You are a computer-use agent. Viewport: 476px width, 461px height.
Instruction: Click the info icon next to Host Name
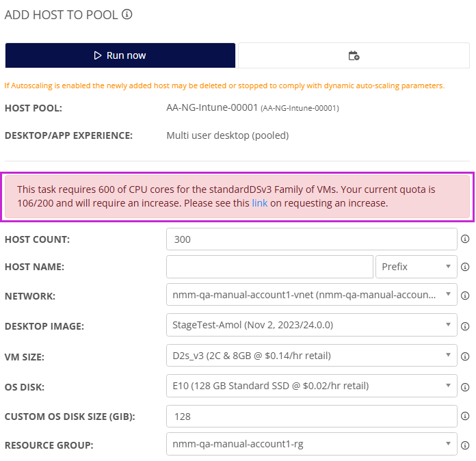465,267
